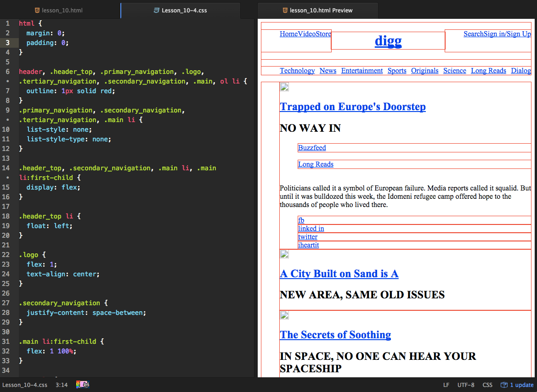
Task: Open the Dialog navigation link
Action: [x=521, y=71]
